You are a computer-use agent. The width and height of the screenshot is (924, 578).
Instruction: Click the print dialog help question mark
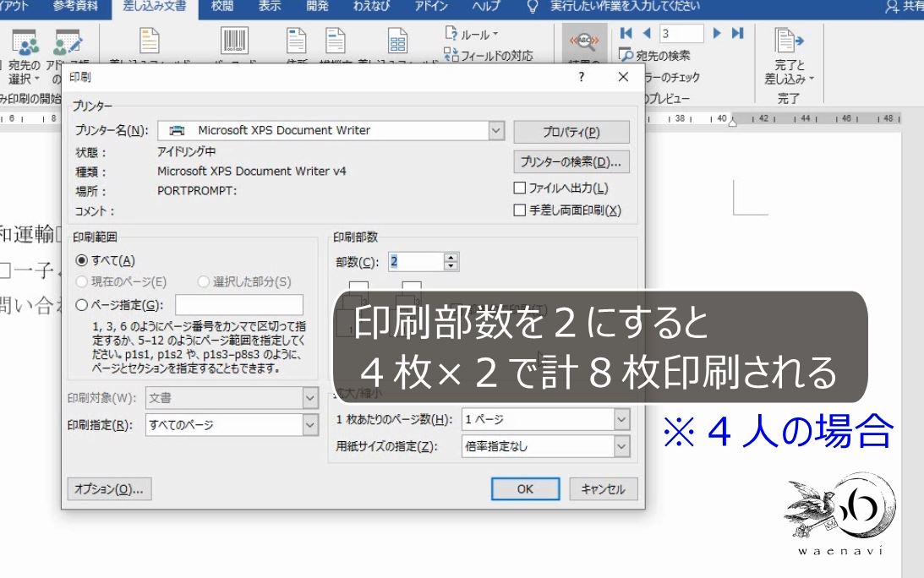(581, 77)
